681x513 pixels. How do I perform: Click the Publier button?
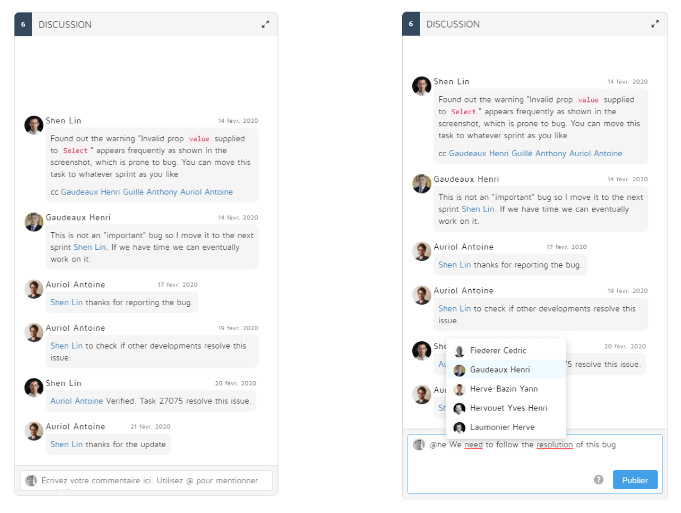(x=635, y=480)
